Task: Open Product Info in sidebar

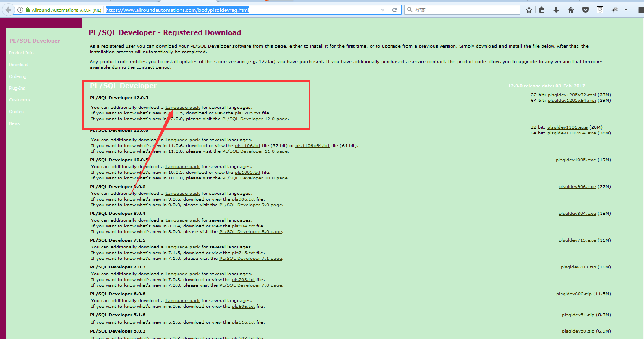Action: [21, 53]
